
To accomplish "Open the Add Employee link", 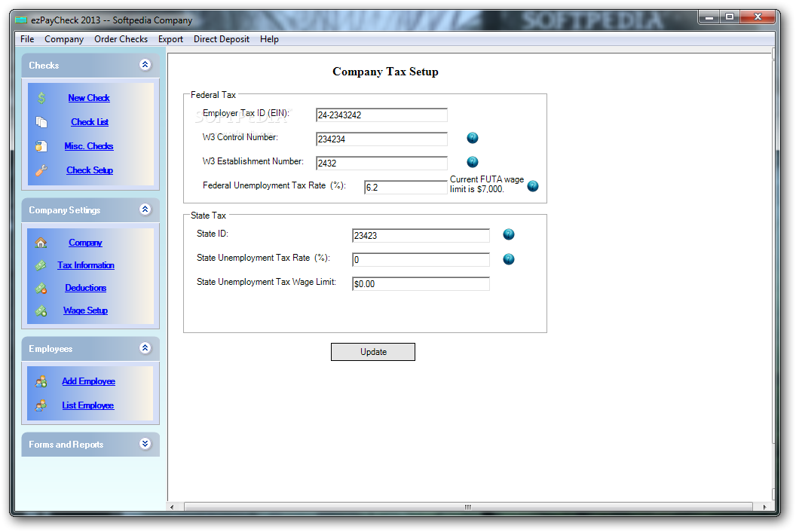I will (x=89, y=381).
